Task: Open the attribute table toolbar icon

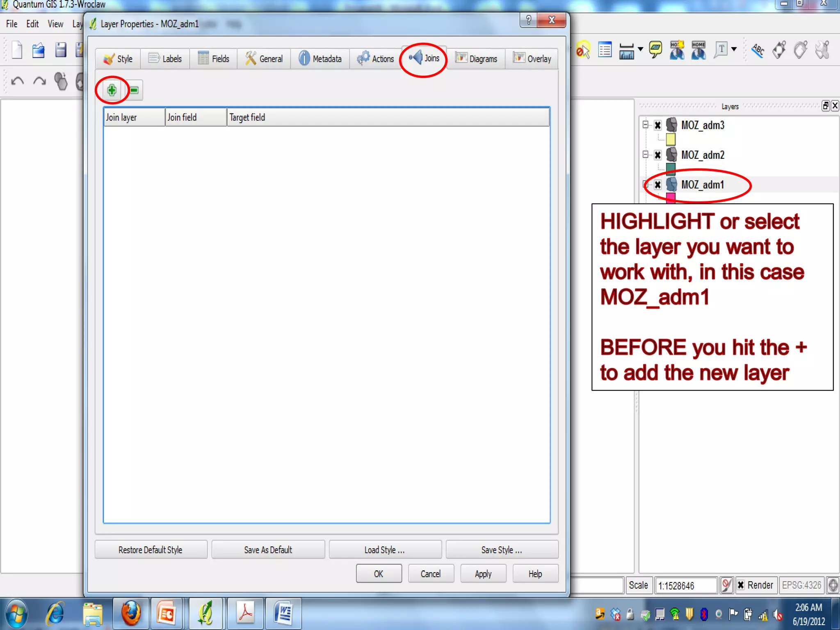Action: point(605,50)
